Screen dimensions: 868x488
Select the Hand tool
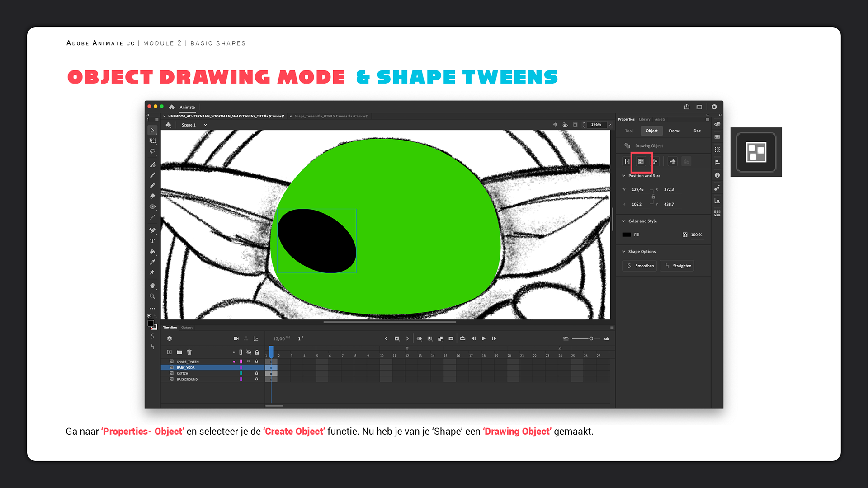pos(152,286)
